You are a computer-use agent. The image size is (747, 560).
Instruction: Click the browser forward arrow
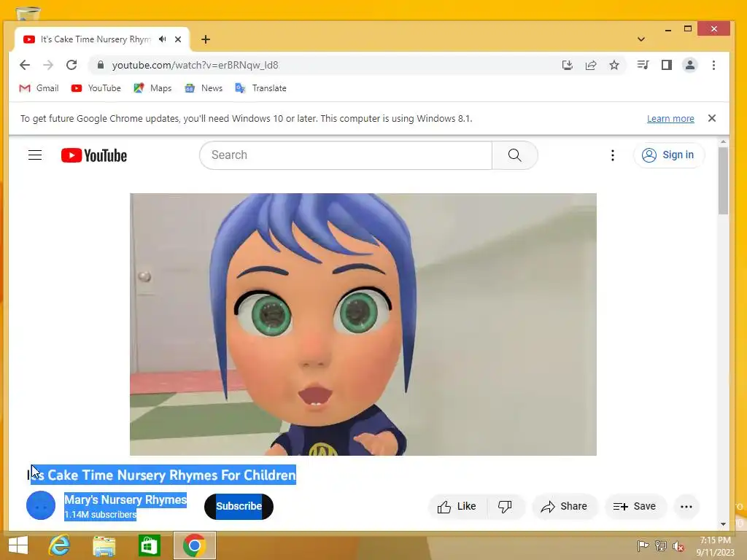click(x=48, y=65)
